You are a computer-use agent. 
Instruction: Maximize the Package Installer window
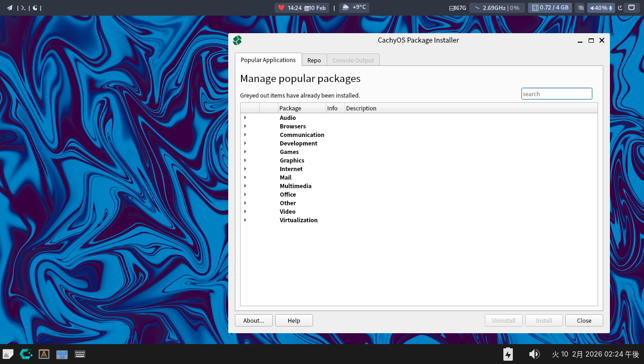(591, 41)
